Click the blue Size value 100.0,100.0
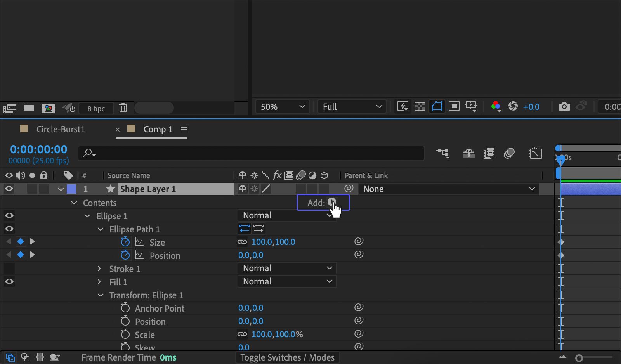Screen dimensions: 621x364 click(x=273, y=241)
